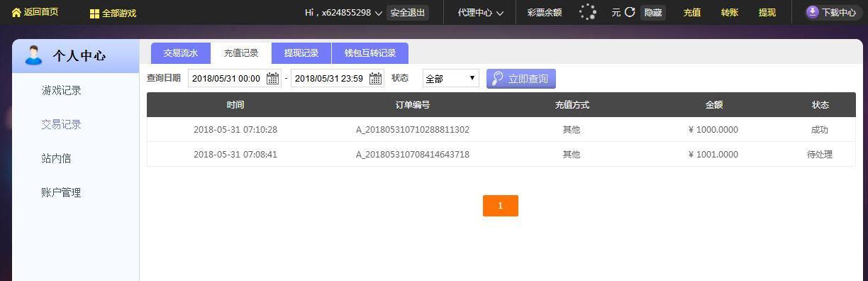The width and height of the screenshot is (868, 281).
Task: Refresh the lottery balance with circular arrow
Action: click(629, 12)
